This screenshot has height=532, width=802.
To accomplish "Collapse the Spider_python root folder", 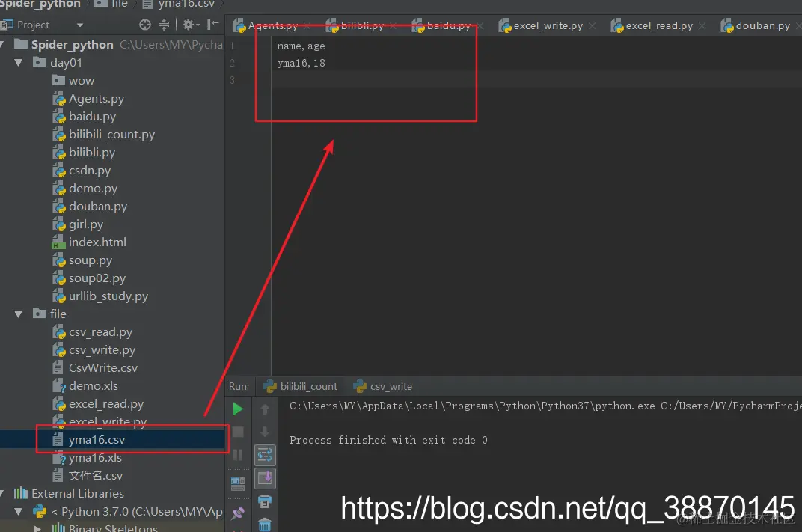I will (2, 45).
